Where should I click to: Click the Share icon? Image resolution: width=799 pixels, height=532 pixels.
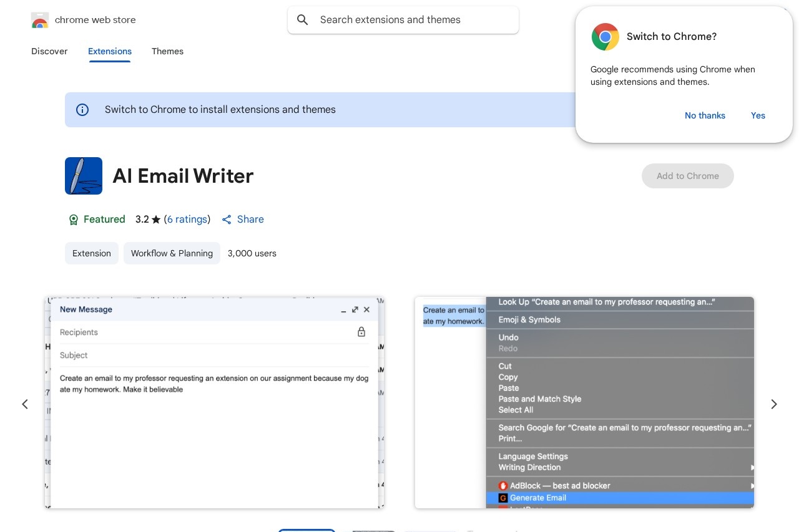(x=227, y=220)
